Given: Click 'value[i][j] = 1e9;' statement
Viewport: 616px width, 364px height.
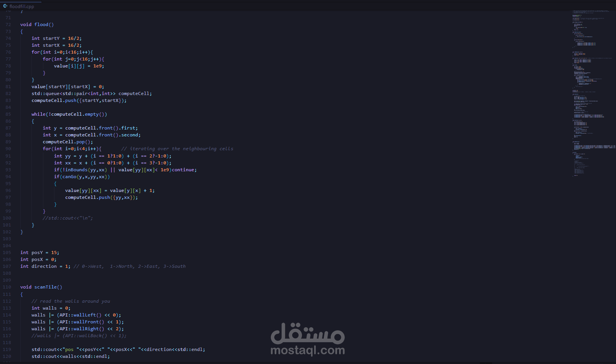Looking at the screenshot, I should click(79, 66).
